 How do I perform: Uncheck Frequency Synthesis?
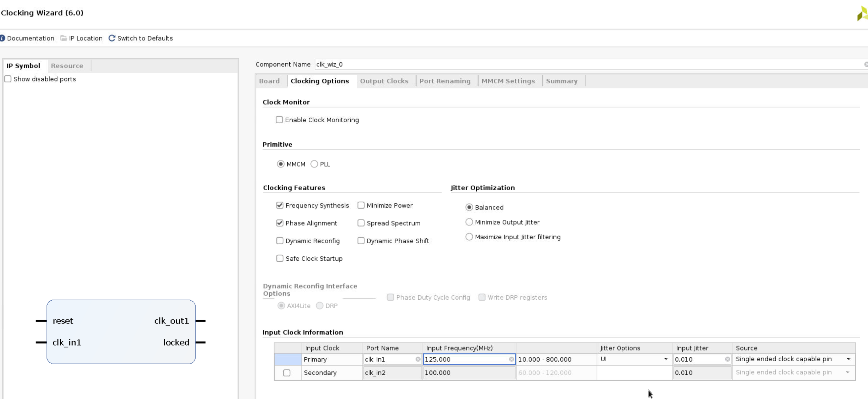click(280, 205)
